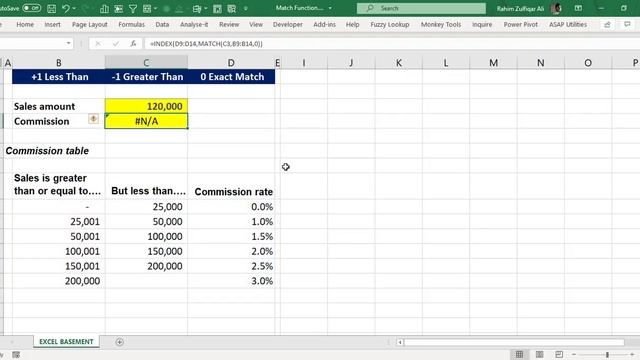Open the Undo history dropdown arrow
This screenshot has height=360, width=640.
pos(74,8)
